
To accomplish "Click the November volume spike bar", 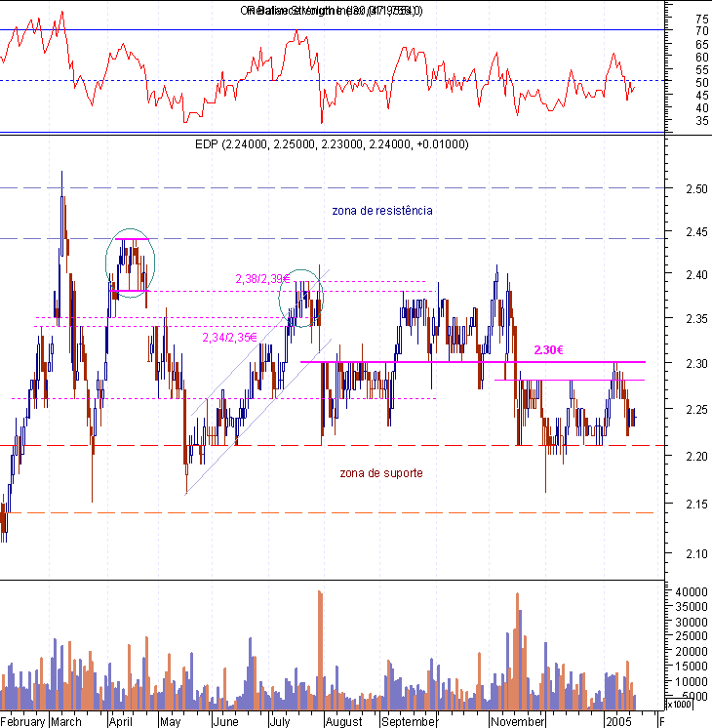I will click(x=517, y=651).
